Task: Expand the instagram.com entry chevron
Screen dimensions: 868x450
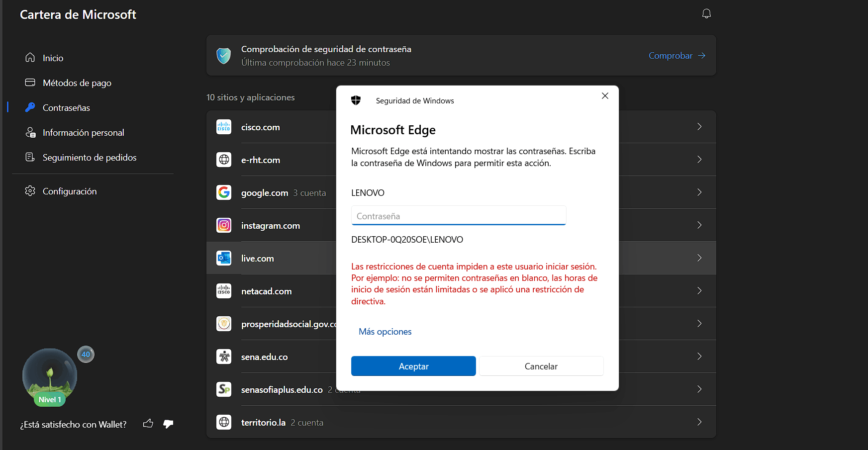Action: click(x=699, y=225)
